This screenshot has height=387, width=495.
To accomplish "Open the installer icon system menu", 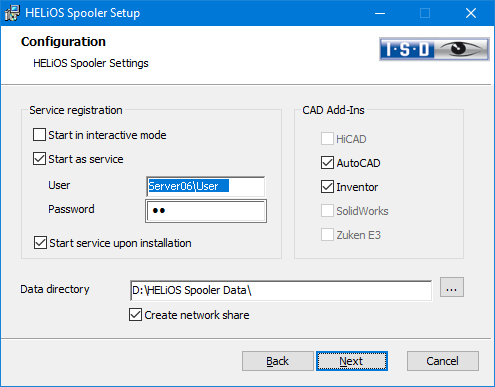I will pyautogui.click(x=12, y=13).
